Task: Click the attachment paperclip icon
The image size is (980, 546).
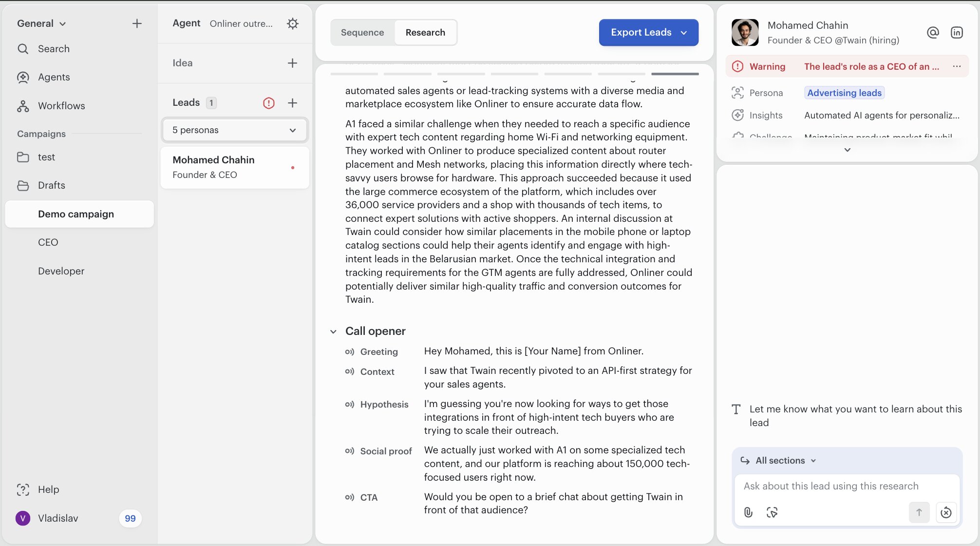Action: click(748, 512)
